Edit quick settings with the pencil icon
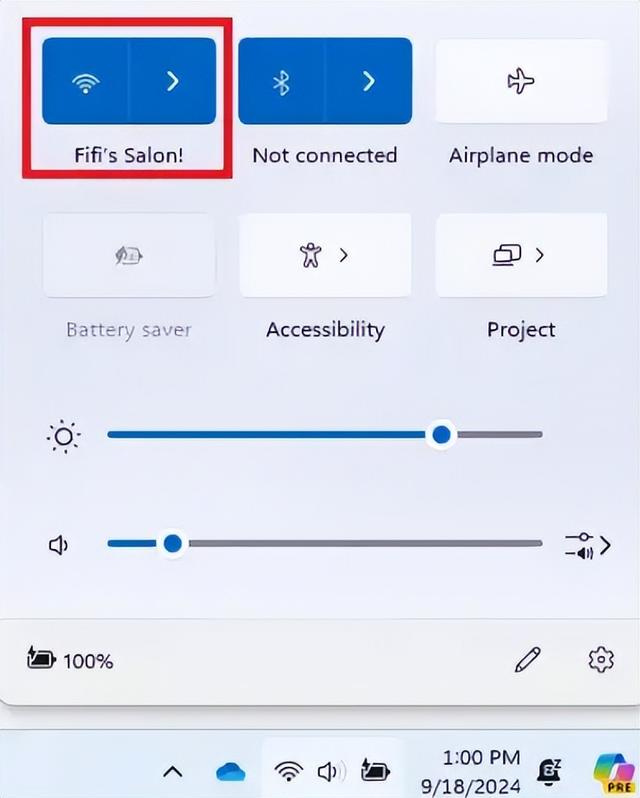Image resolution: width=640 pixels, height=798 pixels. coord(528,660)
